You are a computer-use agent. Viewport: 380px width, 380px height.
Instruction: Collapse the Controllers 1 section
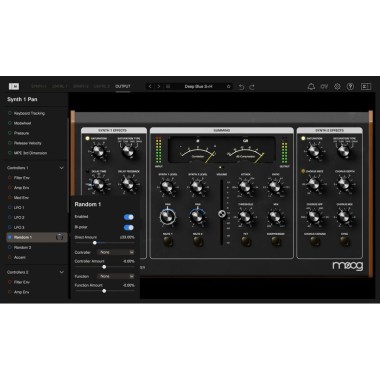(62, 168)
